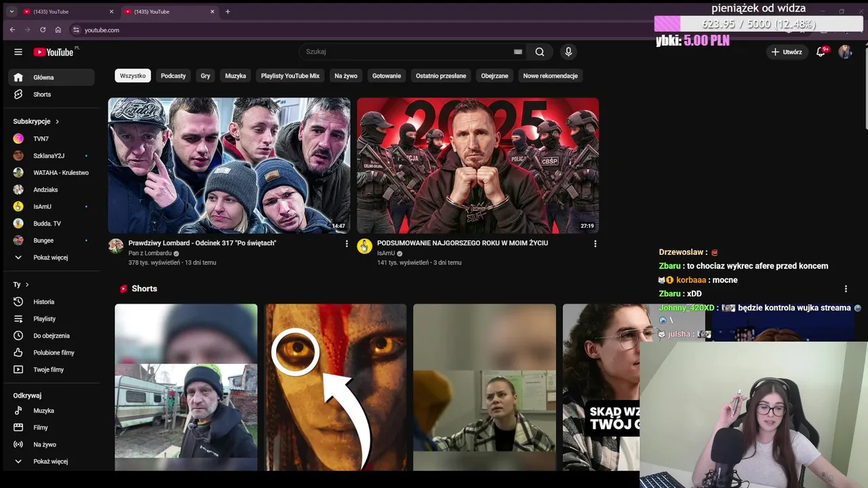The width and height of the screenshot is (868, 488).
Task: Open the Short showing the man by a caravan
Action: click(186, 387)
